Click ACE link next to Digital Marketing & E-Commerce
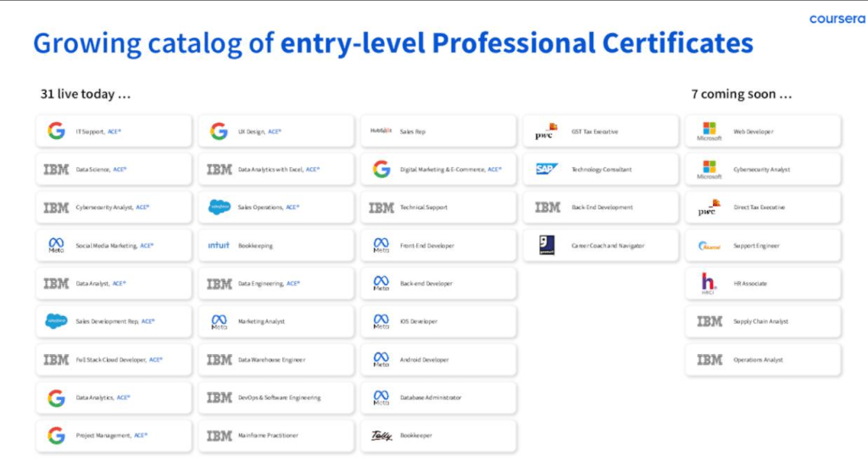 494,169
